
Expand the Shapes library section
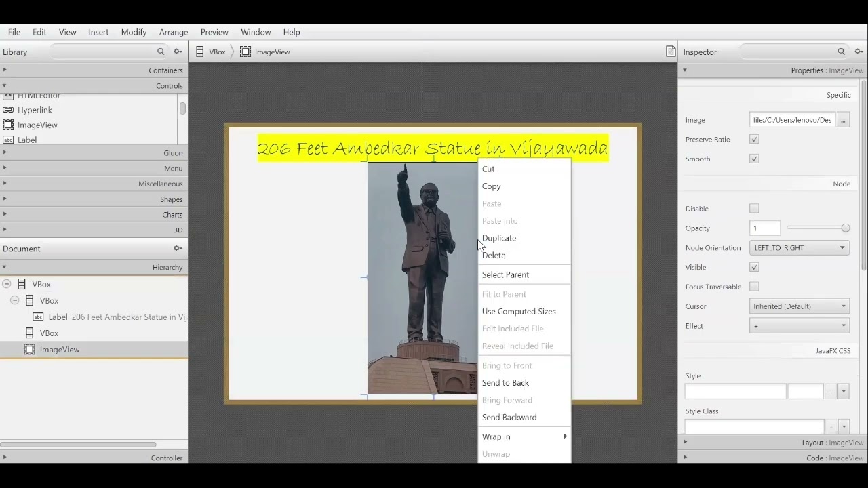pyautogui.click(x=94, y=199)
